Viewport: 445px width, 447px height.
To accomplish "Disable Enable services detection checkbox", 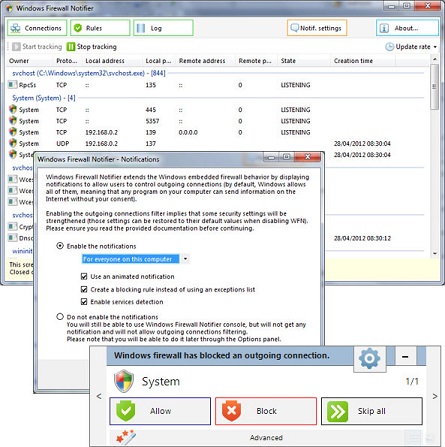I will pyautogui.click(x=84, y=302).
